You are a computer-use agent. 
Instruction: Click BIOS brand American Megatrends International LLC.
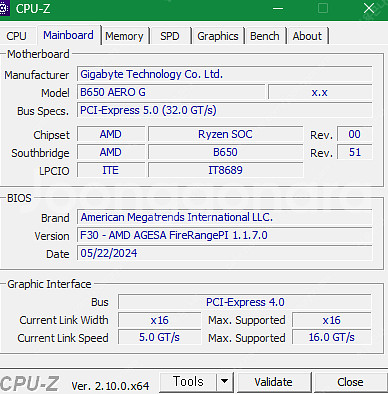tap(225, 217)
